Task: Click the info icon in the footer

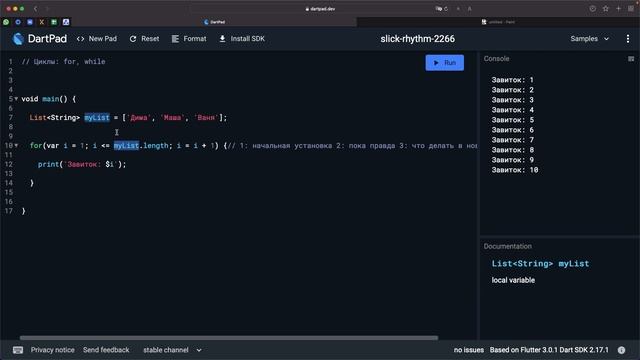Action: click(621, 350)
